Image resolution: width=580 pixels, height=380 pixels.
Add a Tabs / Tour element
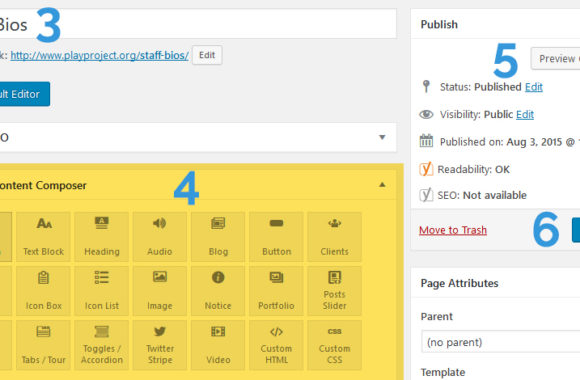(x=43, y=345)
